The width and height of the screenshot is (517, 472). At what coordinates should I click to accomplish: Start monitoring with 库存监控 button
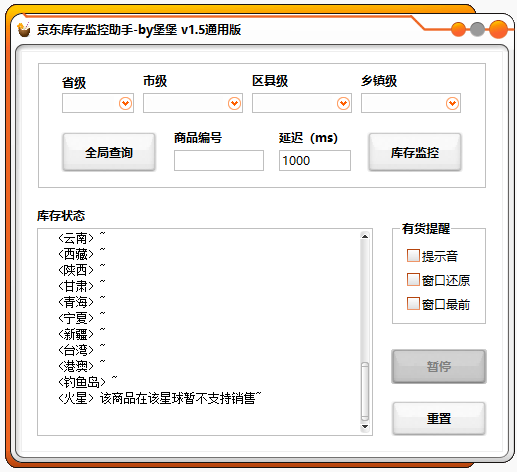(415, 152)
